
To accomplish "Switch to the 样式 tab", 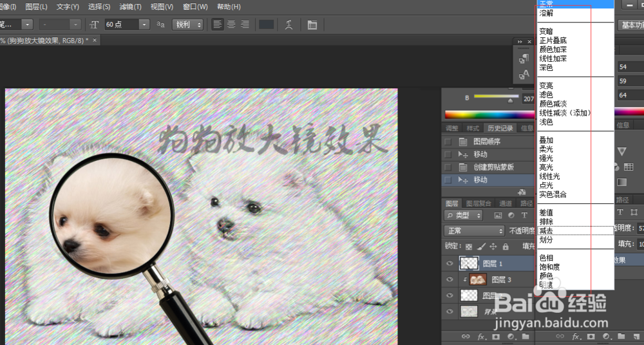I will coord(473,128).
